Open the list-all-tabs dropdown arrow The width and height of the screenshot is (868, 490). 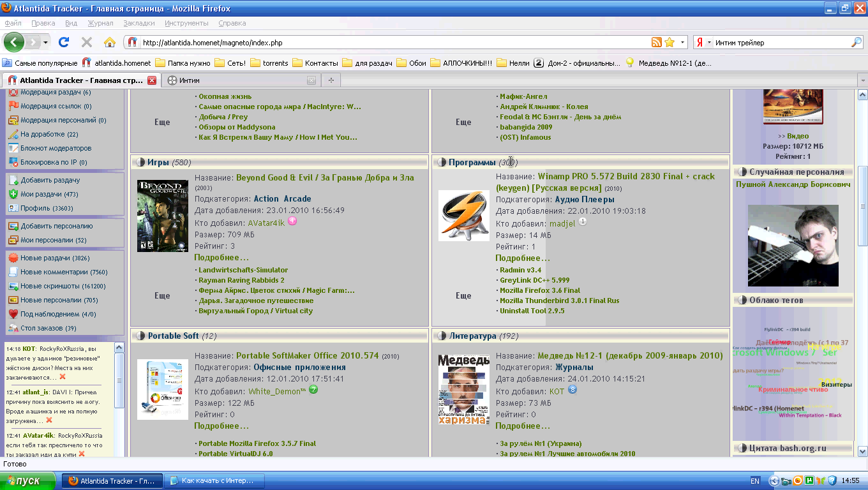[x=862, y=80]
